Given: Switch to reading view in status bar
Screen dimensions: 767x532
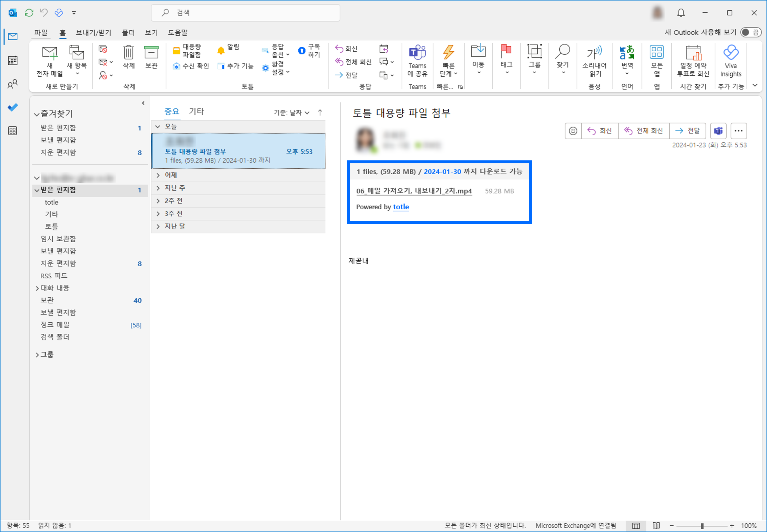Looking at the screenshot, I should point(656,526).
